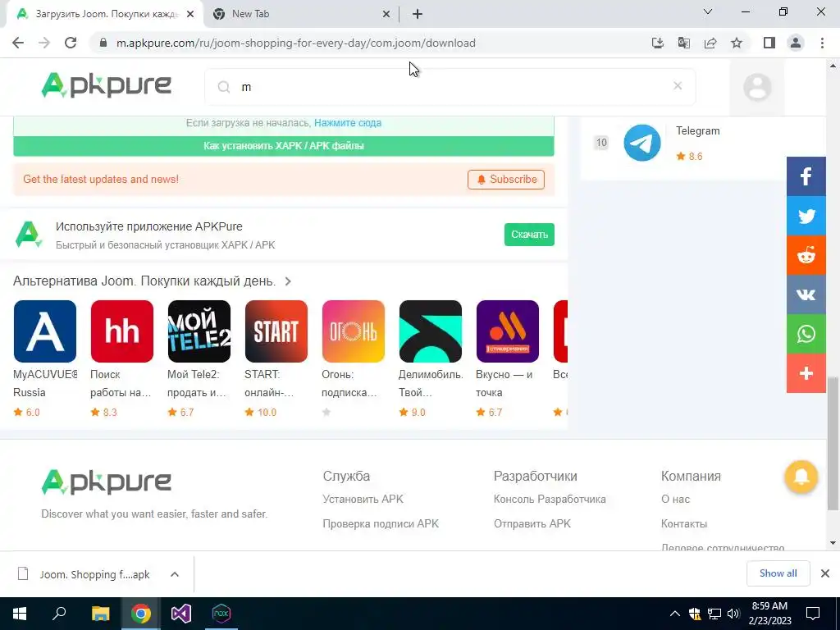Open File Explorer from taskbar

pyautogui.click(x=100, y=614)
